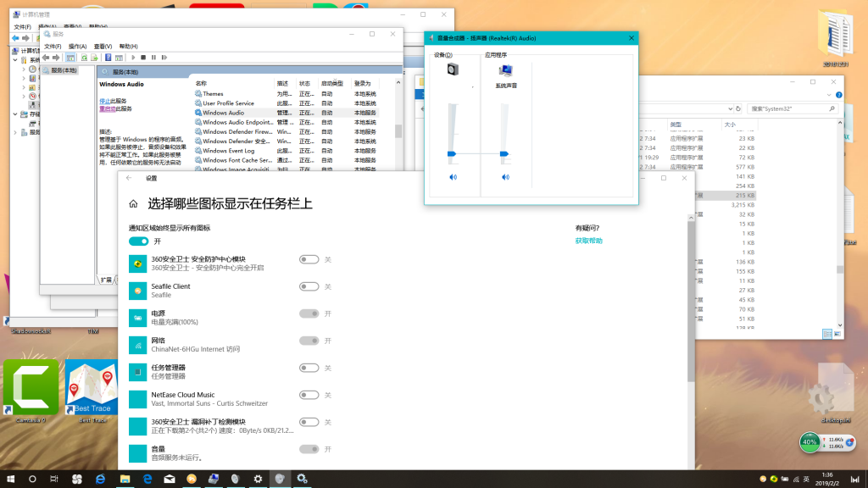Click the 获取帮助 link
The height and width of the screenshot is (488, 868).
click(x=589, y=241)
